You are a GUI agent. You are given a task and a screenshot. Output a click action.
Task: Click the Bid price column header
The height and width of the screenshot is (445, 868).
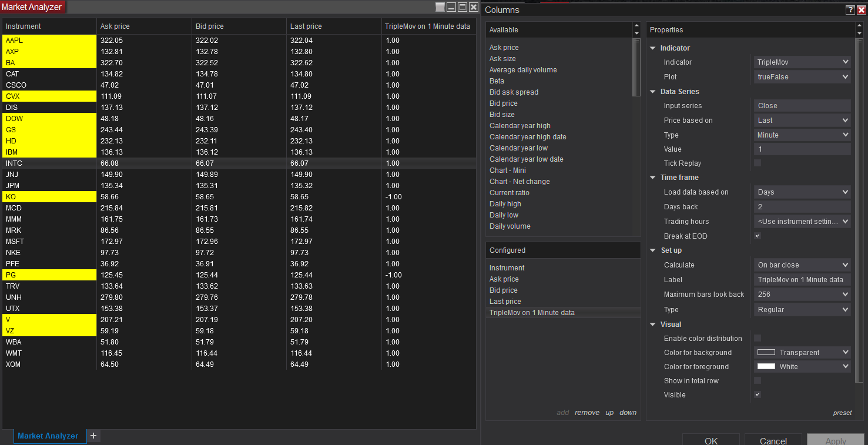(239, 26)
